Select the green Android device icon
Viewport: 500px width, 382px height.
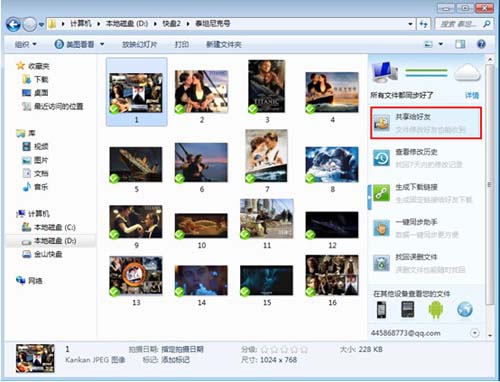(436, 309)
